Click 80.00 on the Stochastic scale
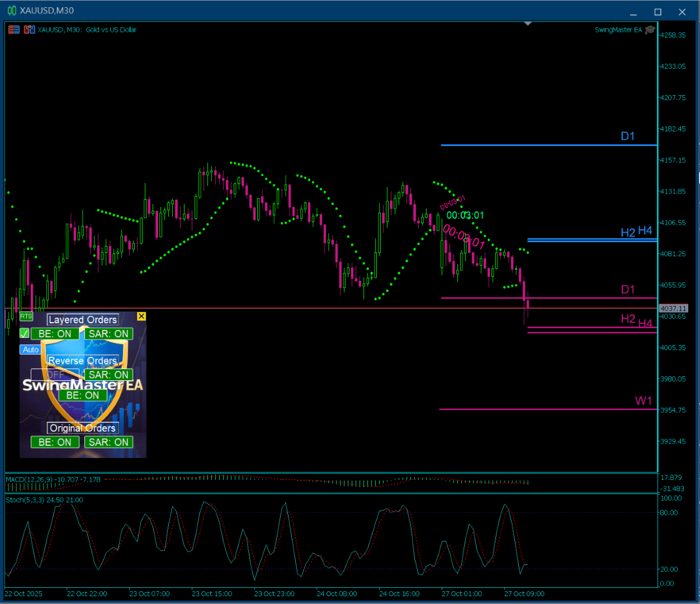The width and height of the screenshot is (700, 604). pos(669,513)
